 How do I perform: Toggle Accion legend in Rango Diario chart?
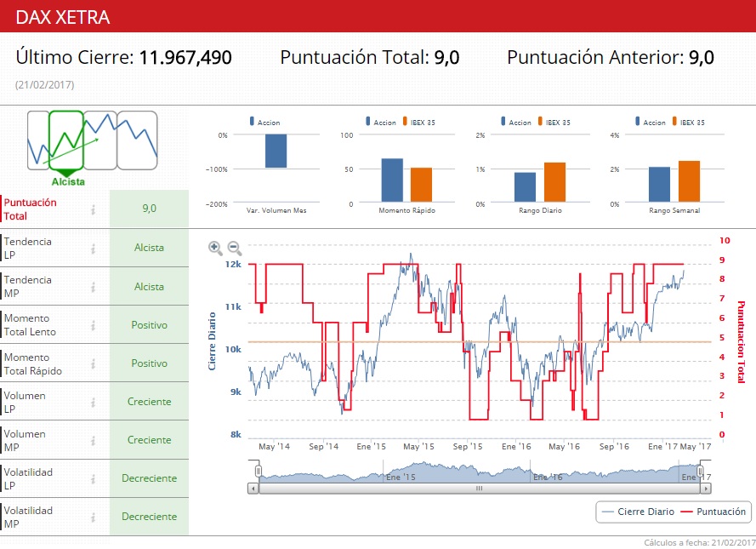516,122
